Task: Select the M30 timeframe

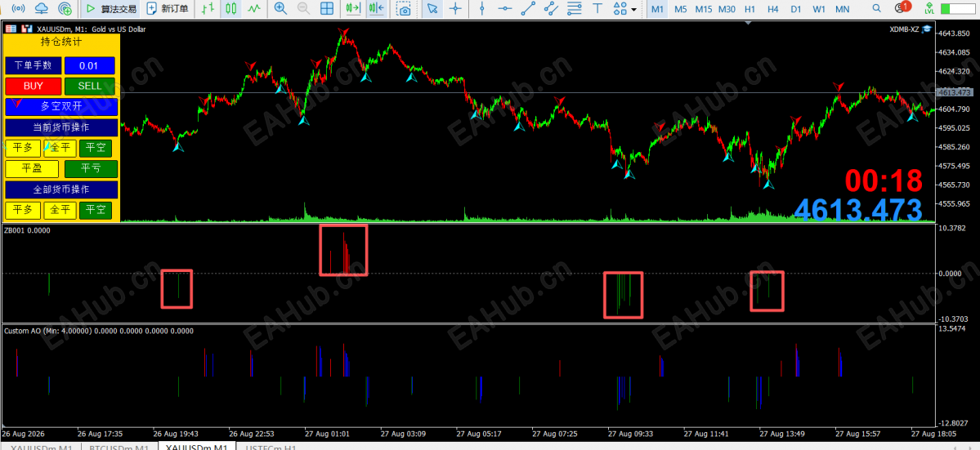Action: [727, 9]
